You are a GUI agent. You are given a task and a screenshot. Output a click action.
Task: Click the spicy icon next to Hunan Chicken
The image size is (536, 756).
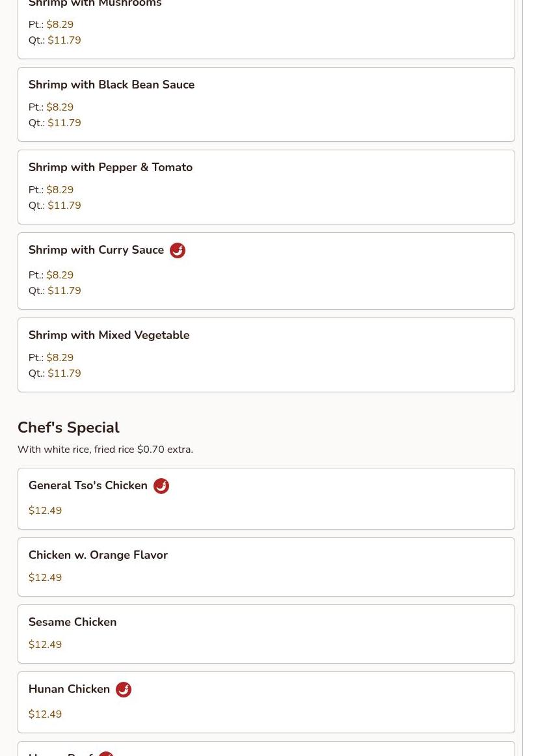[124, 690]
